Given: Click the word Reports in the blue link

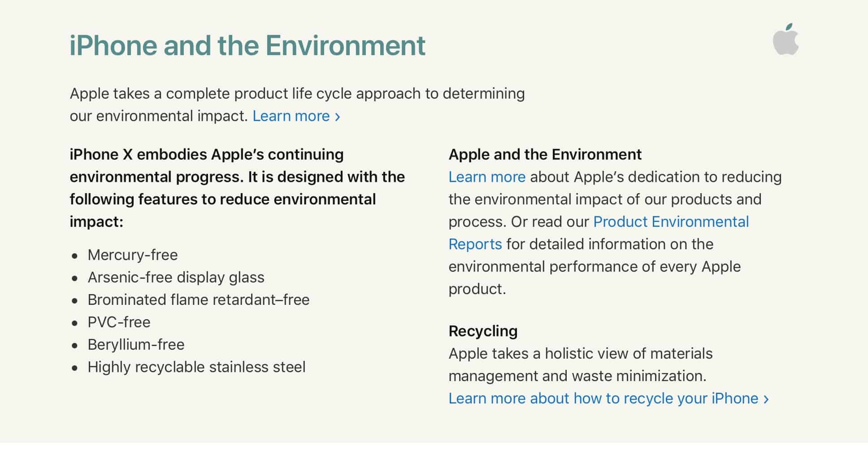Looking at the screenshot, I should [475, 245].
